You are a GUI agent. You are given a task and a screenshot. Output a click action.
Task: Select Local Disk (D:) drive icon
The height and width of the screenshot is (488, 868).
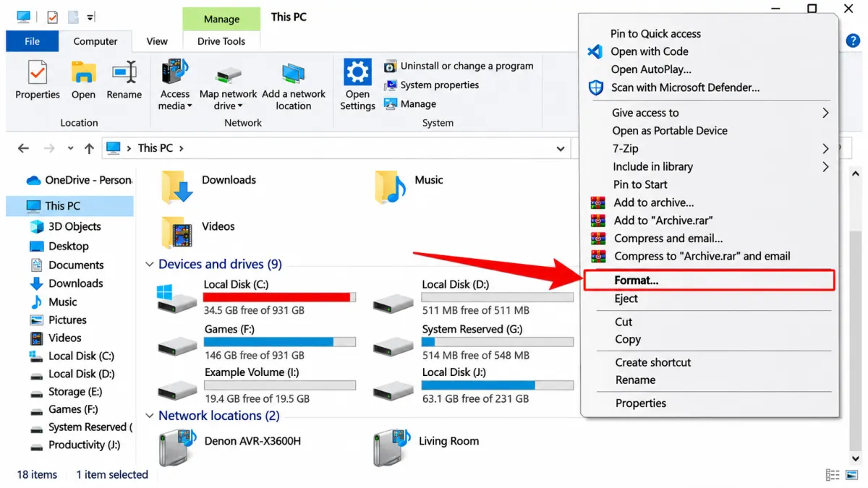(393, 302)
